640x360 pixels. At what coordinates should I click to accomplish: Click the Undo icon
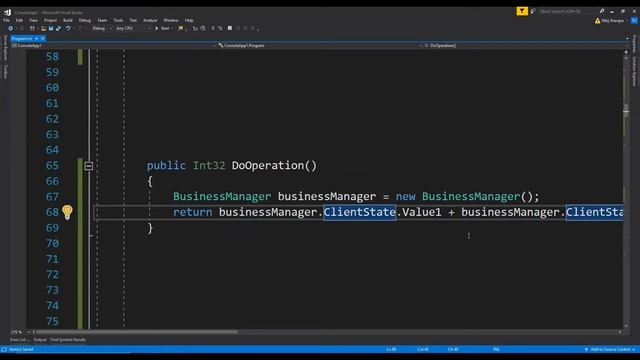pyautogui.click(x=68, y=28)
